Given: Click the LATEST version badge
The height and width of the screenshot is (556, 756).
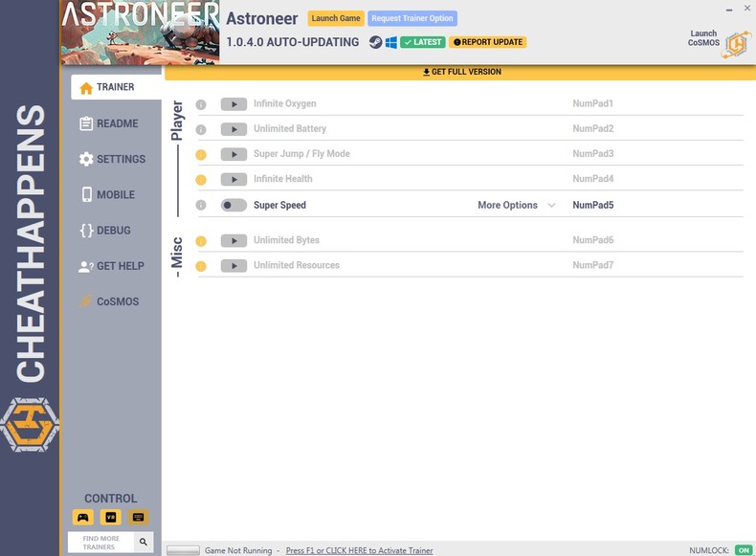Looking at the screenshot, I should pos(423,42).
